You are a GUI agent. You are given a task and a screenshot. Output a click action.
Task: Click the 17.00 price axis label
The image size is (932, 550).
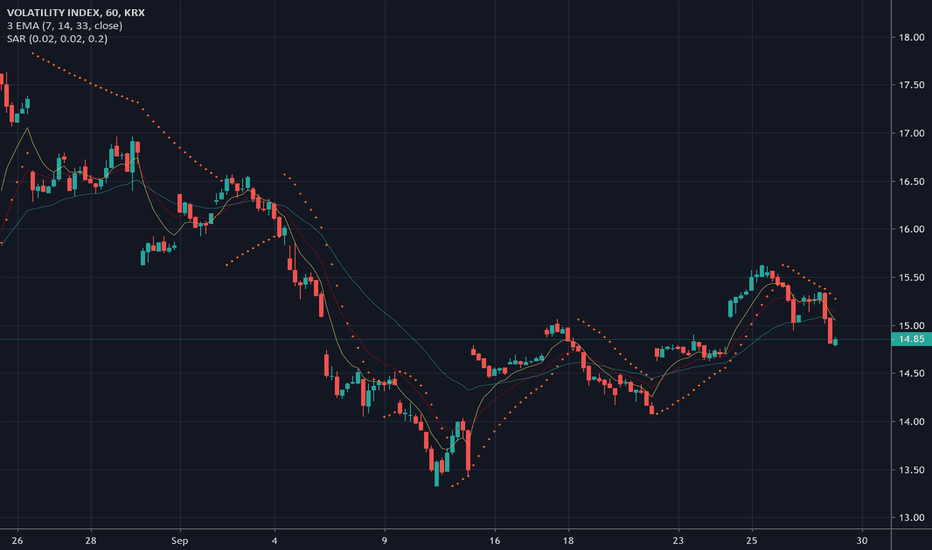click(911, 133)
